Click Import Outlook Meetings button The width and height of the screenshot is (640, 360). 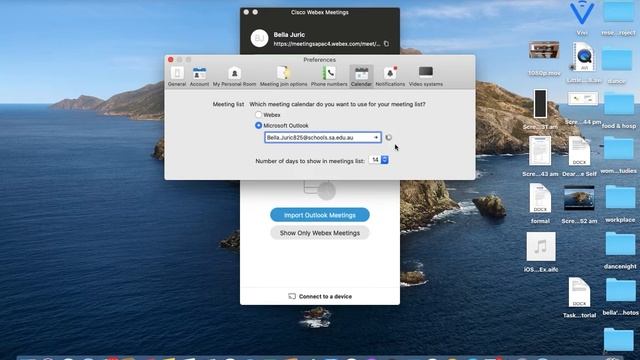click(320, 215)
